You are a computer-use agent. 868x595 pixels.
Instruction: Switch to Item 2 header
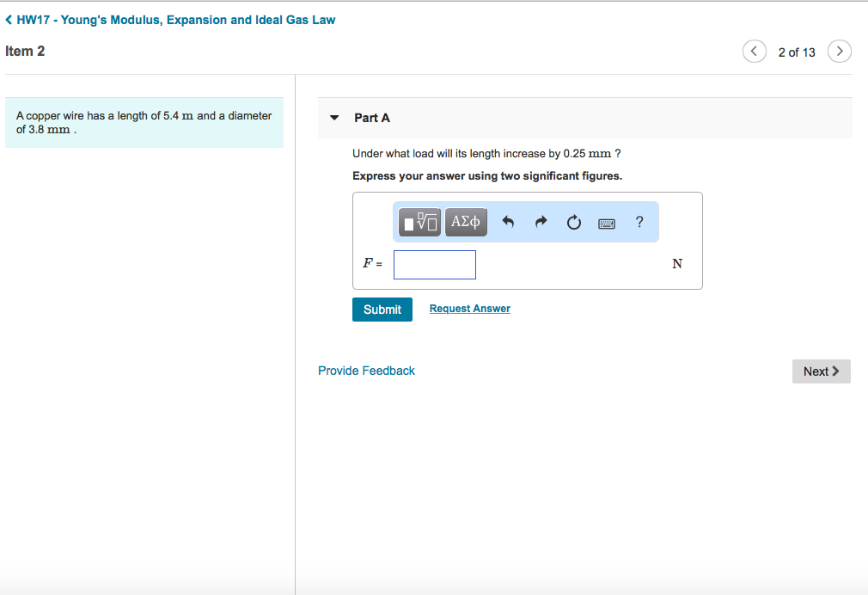click(x=26, y=51)
